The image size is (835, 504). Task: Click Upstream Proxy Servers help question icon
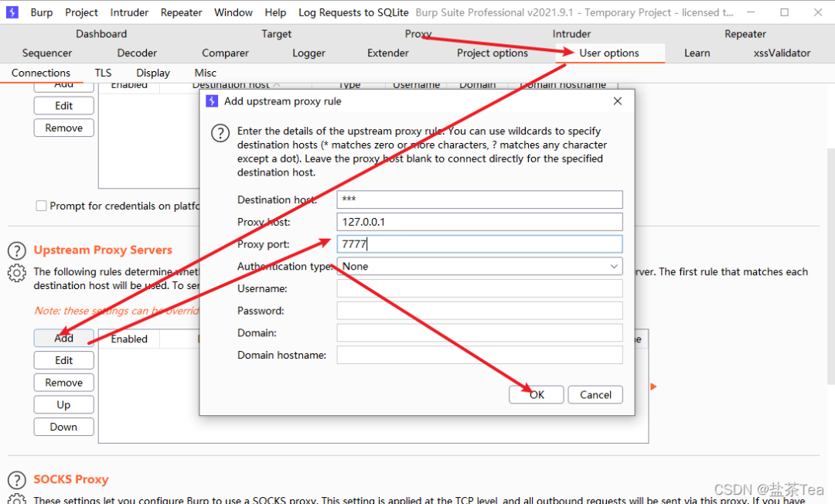[x=17, y=250]
